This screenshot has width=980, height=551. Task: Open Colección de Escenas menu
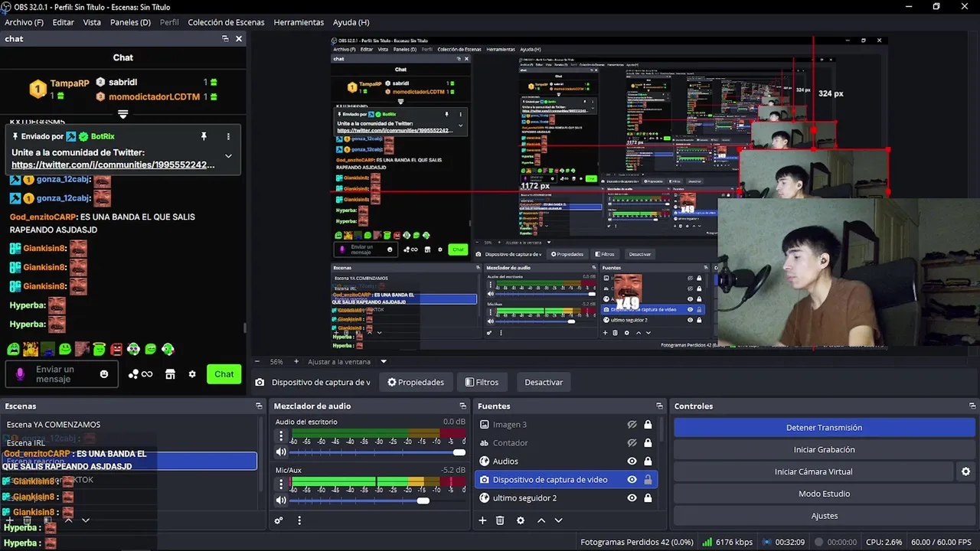pyautogui.click(x=226, y=22)
